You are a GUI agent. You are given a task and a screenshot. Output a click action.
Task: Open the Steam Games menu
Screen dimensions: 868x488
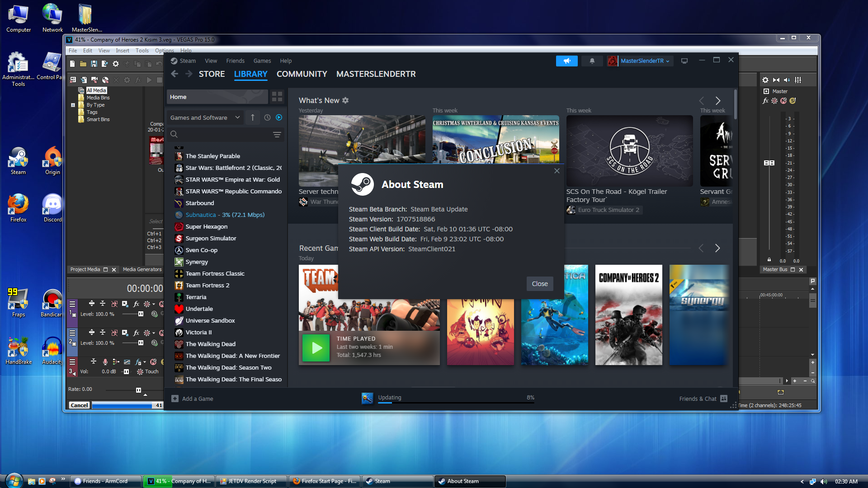[x=262, y=61]
